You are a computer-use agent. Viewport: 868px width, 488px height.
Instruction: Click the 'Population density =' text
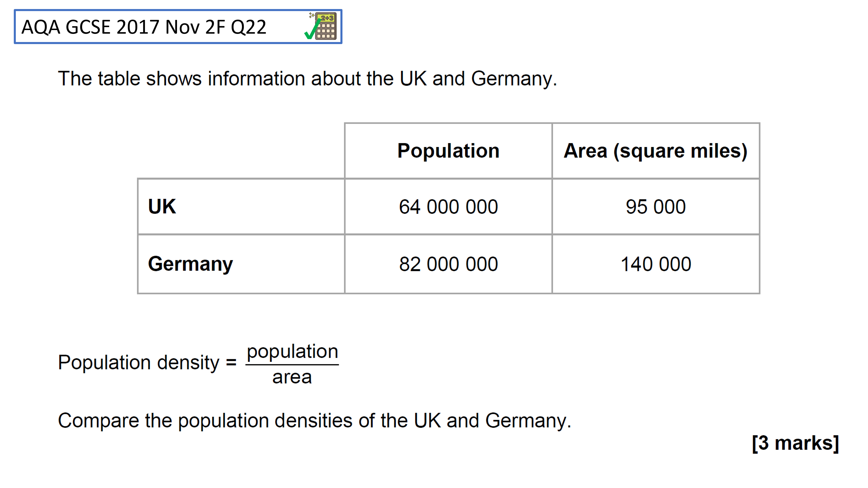click(139, 362)
